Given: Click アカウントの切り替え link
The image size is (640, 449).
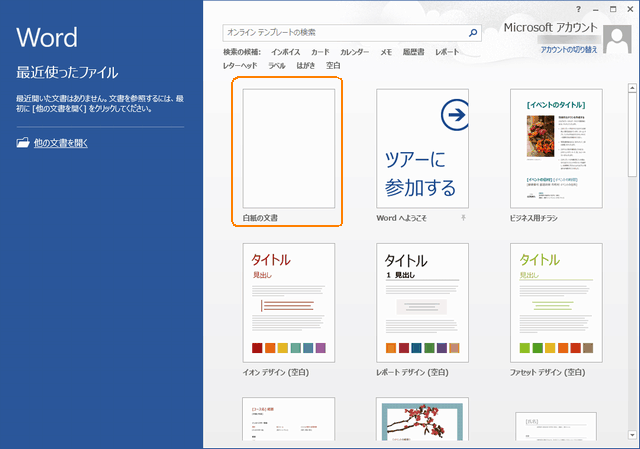Looking at the screenshot, I should click(569, 50).
